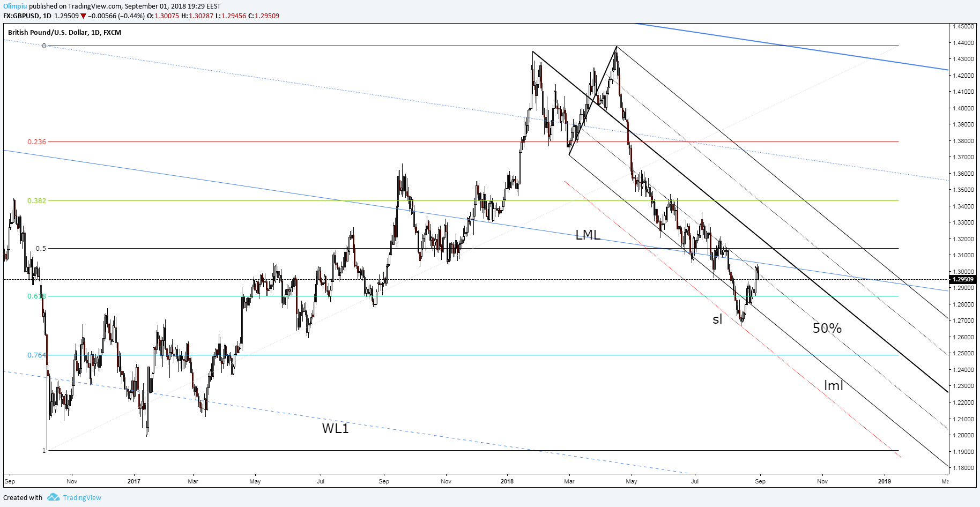This screenshot has height=507, width=980.
Task: Select the current price tag on the price axis
Action: (x=963, y=279)
